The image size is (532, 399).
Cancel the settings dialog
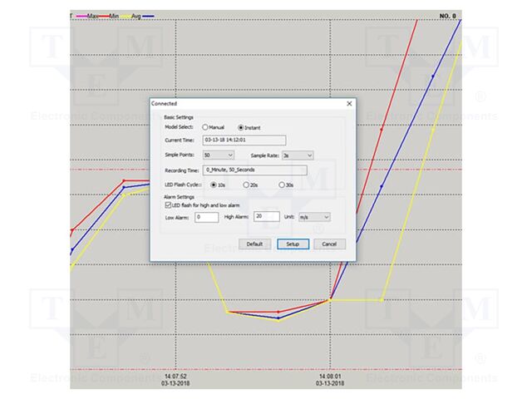click(x=329, y=244)
